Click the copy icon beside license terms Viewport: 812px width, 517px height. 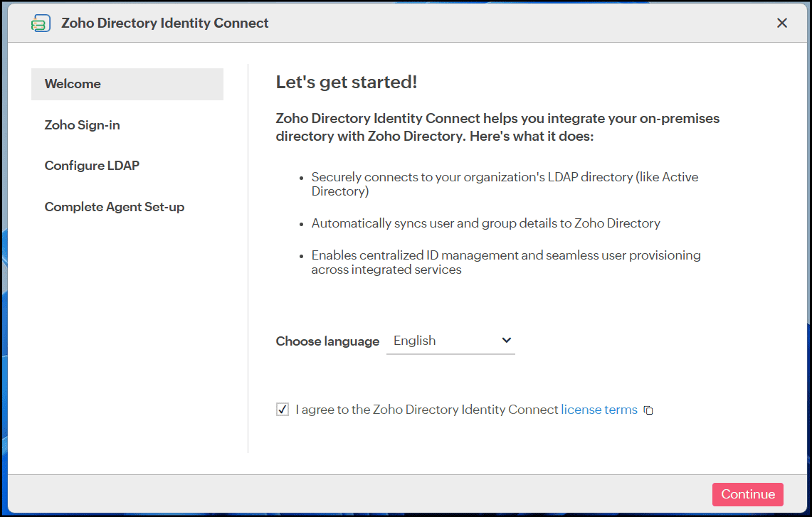click(x=648, y=410)
